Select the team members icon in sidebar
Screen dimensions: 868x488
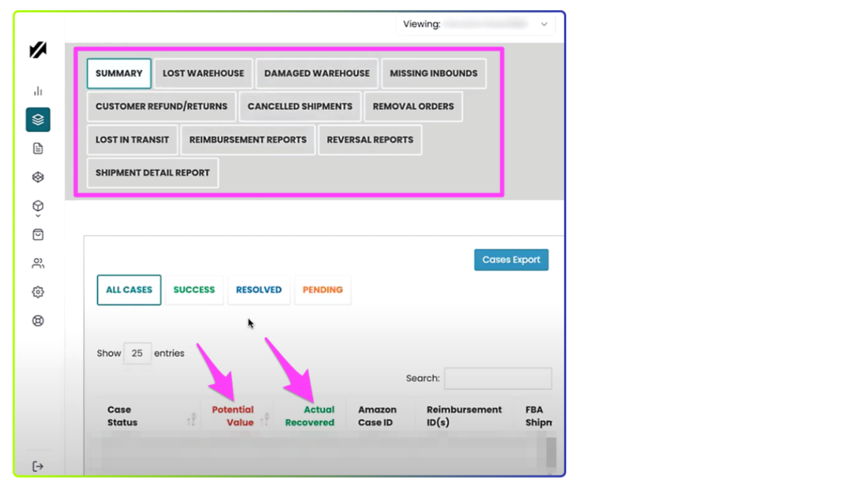(38, 263)
